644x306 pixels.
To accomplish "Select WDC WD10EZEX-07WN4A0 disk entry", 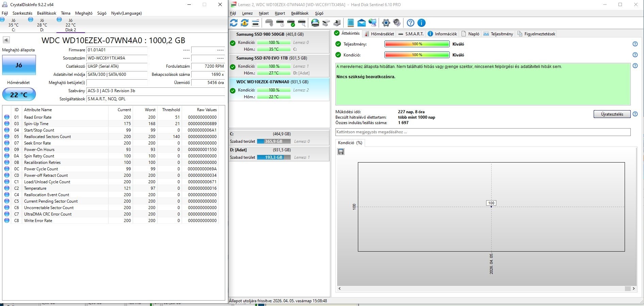I will (279, 89).
